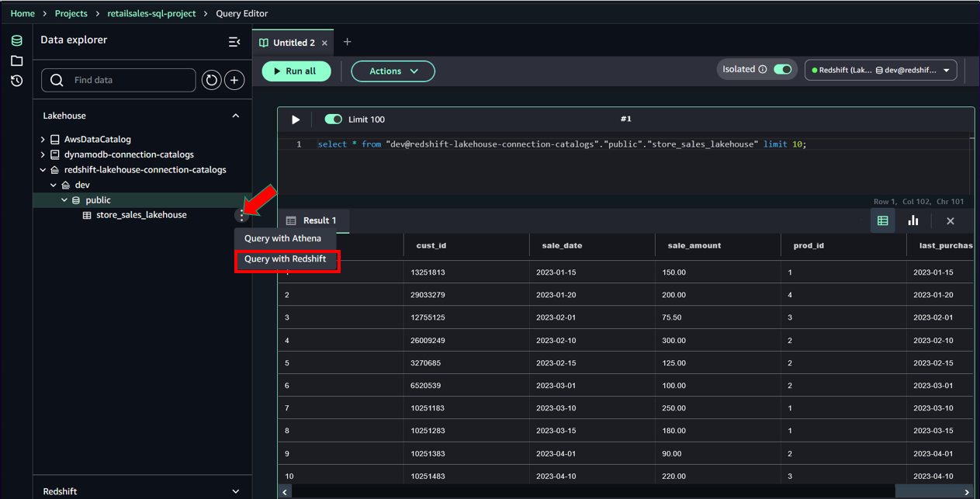The width and height of the screenshot is (980, 499).
Task: Click cust_id cell 13251813
Action: [467, 272]
